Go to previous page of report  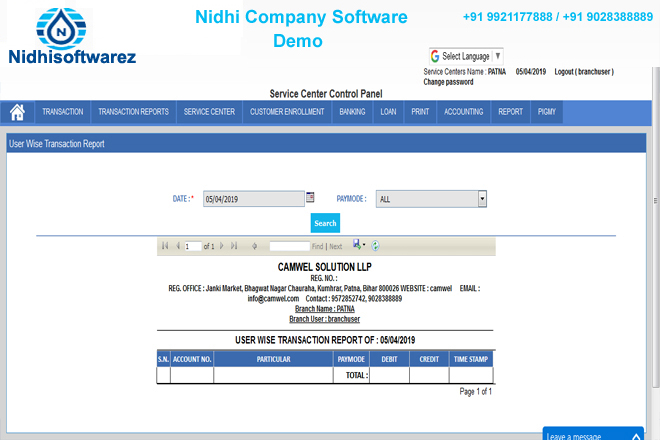[x=178, y=246]
